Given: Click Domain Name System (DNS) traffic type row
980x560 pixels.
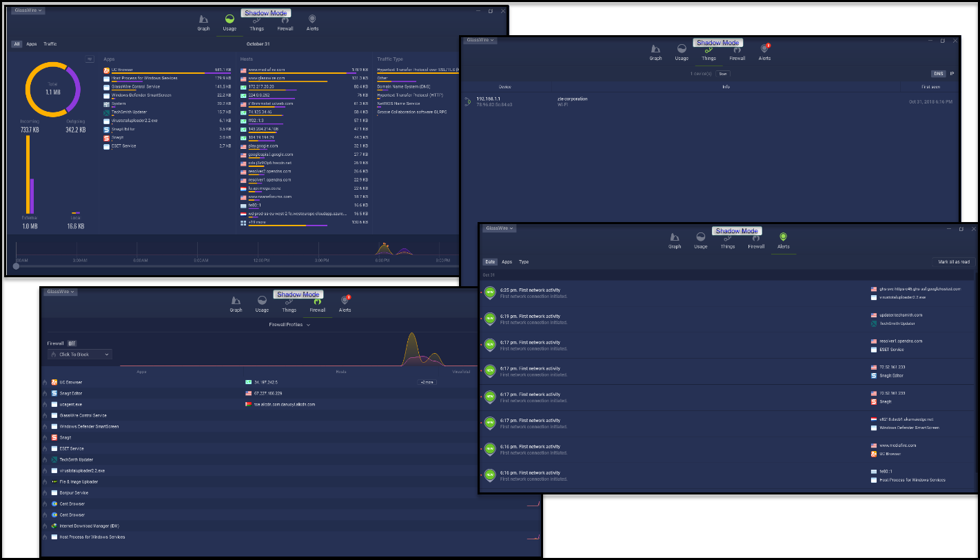Looking at the screenshot, I should [404, 87].
